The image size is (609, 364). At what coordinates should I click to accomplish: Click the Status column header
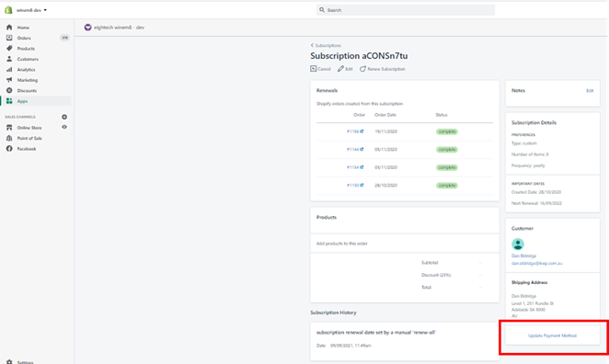(442, 115)
